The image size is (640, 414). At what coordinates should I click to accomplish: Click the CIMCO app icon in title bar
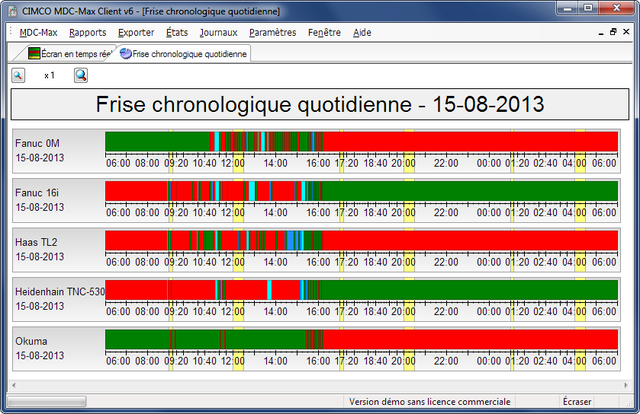[13, 11]
